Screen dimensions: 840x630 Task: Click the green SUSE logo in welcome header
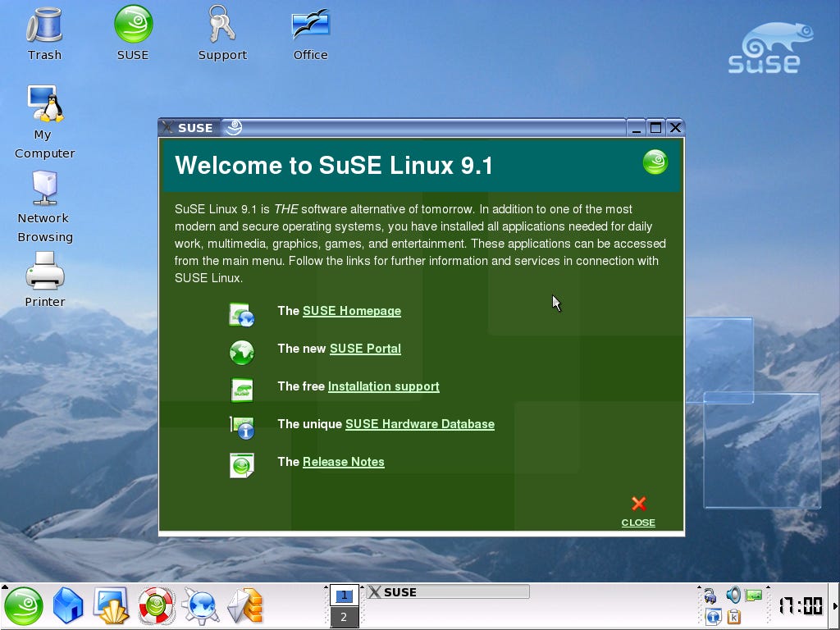tap(655, 162)
